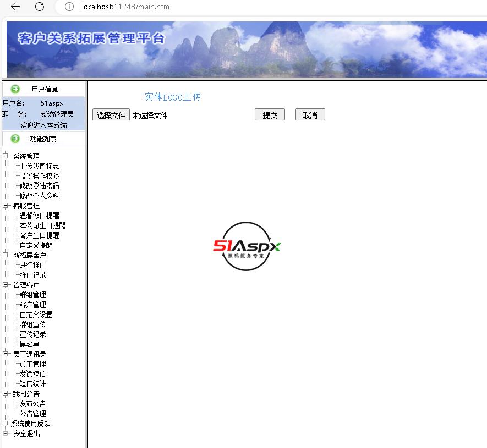Toggle the 系统使用反馈 node expander
This screenshot has height=448, width=487.
click(6, 423)
